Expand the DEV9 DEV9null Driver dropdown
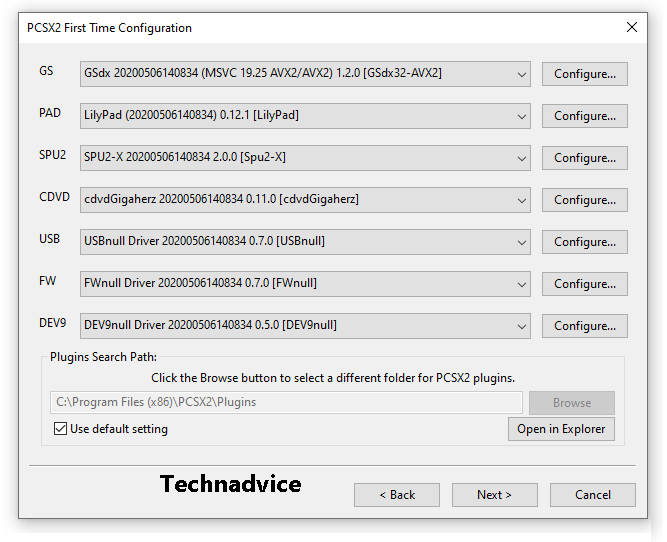Viewport: 667px width, 542px height. (x=305, y=326)
